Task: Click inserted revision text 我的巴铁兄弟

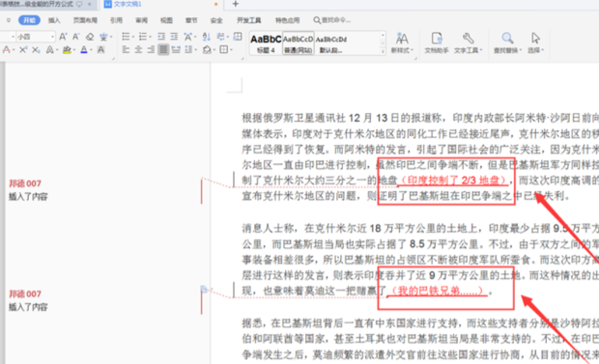Action: click(x=437, y=291)
